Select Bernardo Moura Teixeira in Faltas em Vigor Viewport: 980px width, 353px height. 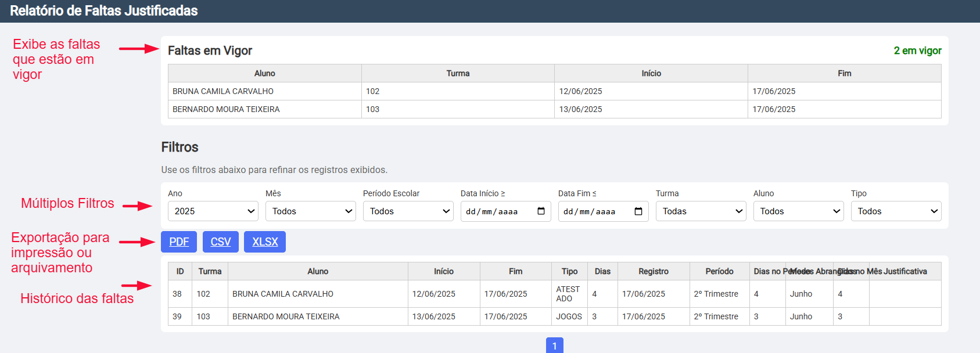(x=226, y=109)
